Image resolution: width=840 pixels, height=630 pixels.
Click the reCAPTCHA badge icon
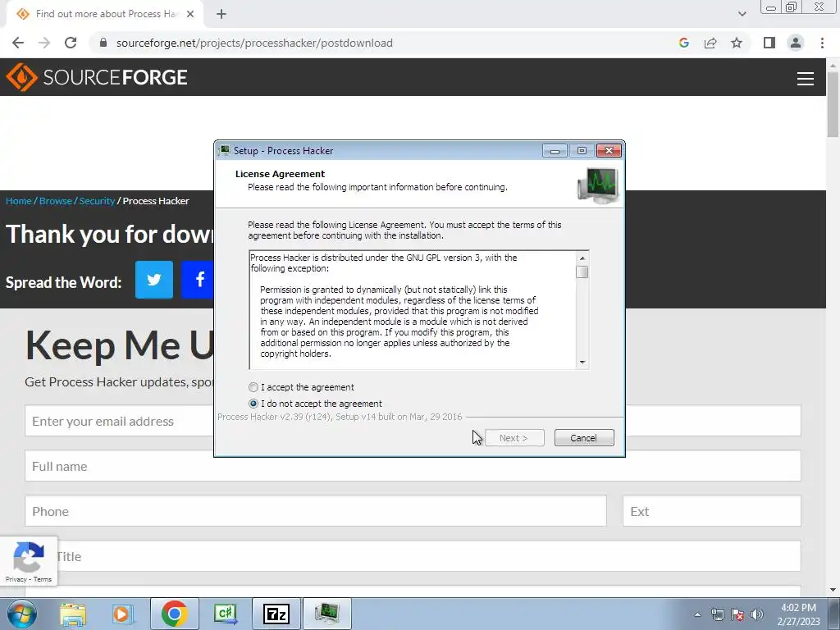pyautogui.click(x=29, y=557)
